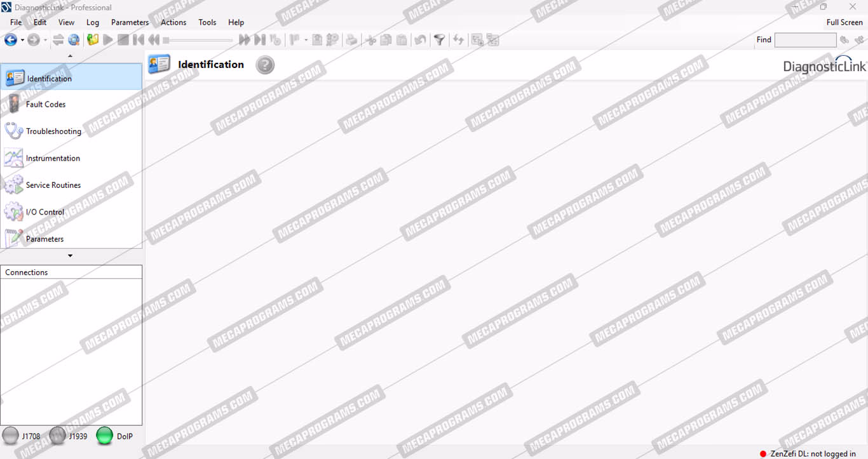
Task: Select Service Routines in the sidebar
Action: (71, 185)
